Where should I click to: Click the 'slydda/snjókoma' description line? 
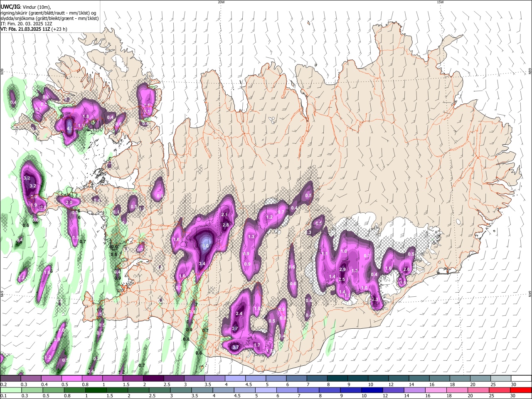point(49,18)
